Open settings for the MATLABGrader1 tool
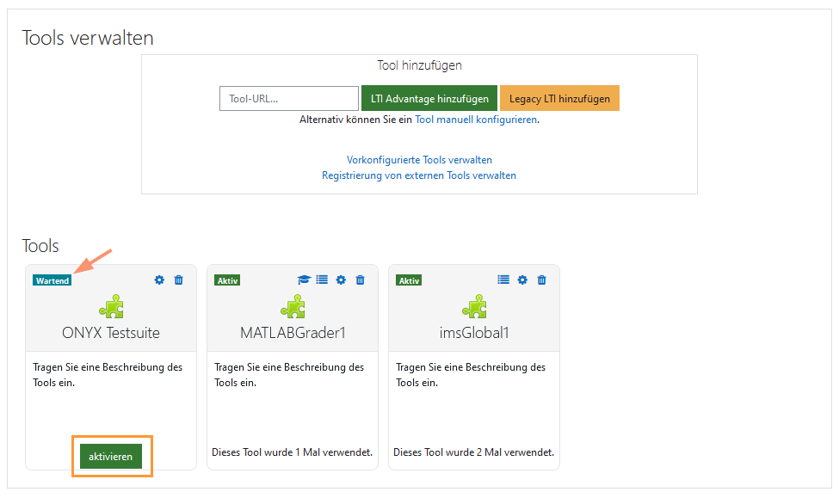 pyautogui.click(x=341, y=280)
